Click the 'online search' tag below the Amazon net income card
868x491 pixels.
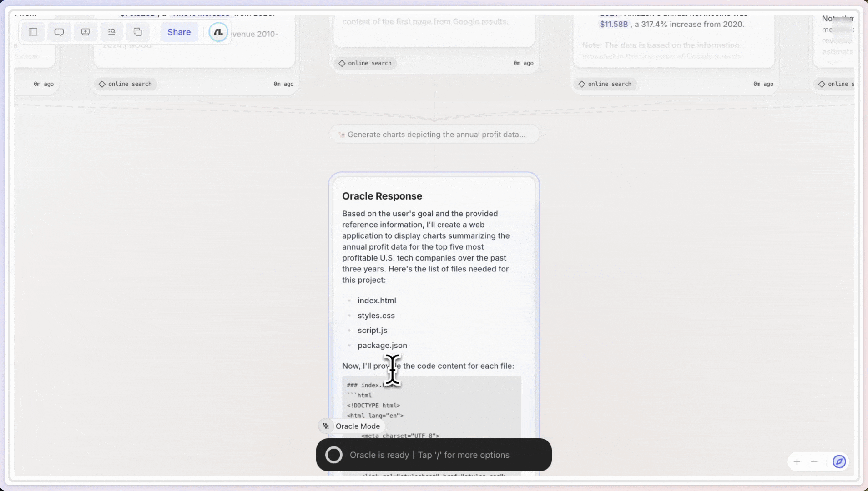[x=605, y=84]
